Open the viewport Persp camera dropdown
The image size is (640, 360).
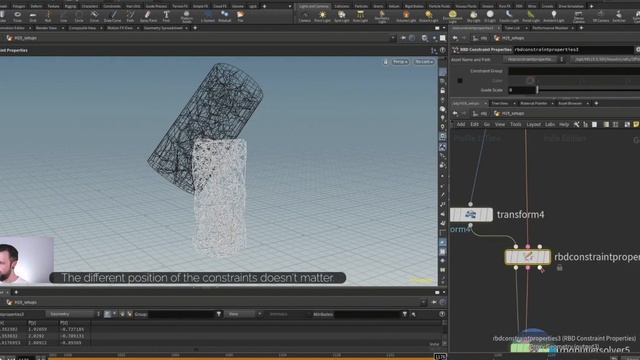click(x=400, y=62)
